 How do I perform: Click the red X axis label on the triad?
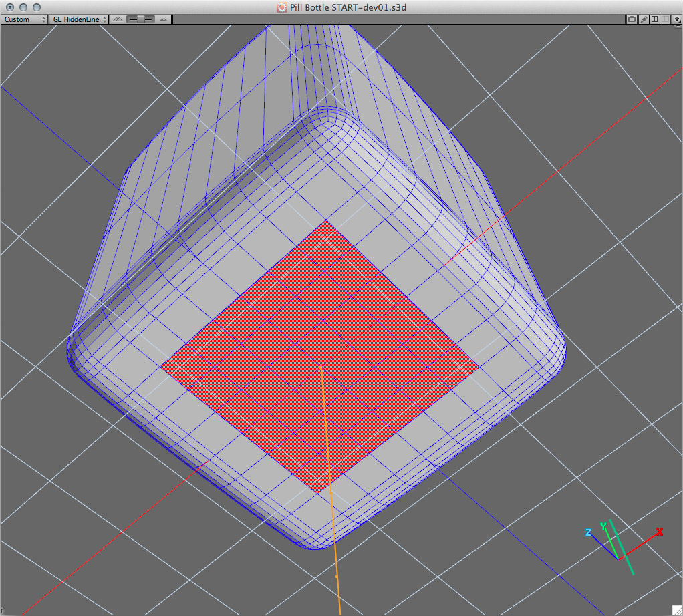coord(659,532)
